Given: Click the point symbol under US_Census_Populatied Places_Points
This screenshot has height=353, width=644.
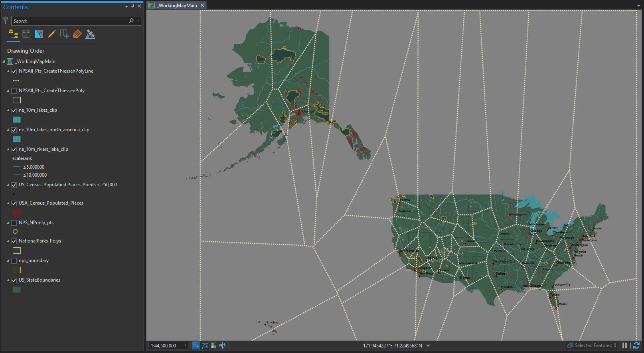Looking at the screenshot, I should pyautogui.click(x=14, y=194).
